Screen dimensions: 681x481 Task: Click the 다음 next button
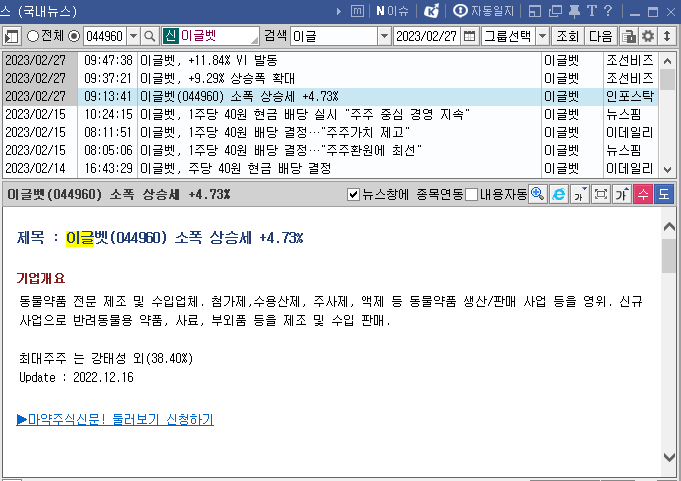[x=601, y=36]
